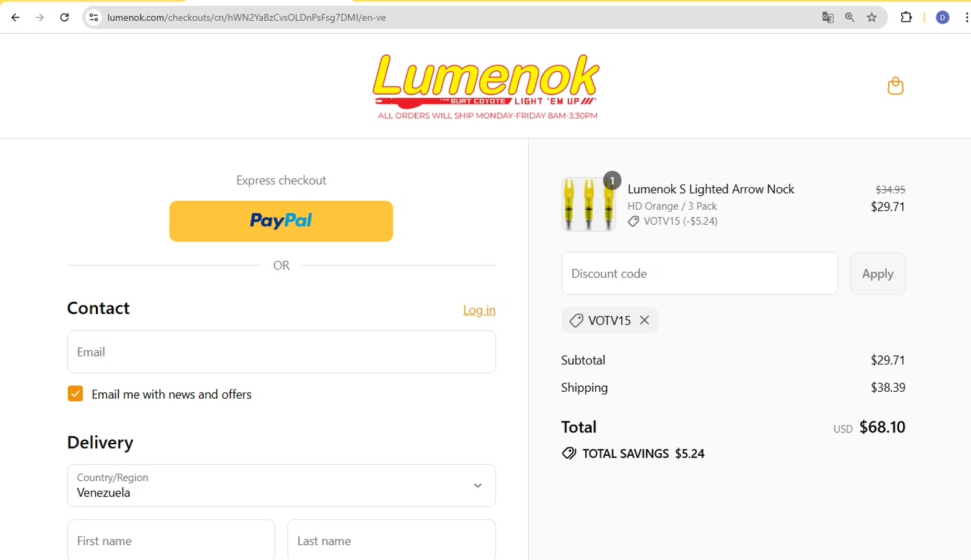Open the Country/Region dropdown
Image resolution: width=971 pixels, height=560 pixels.
click(282, 486)
